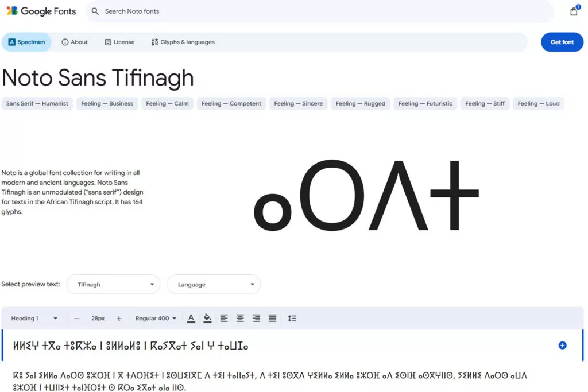The height and width of the screenshot is (392, 588).
Task: Center align the preview text
Action: [x=240, y=318]
